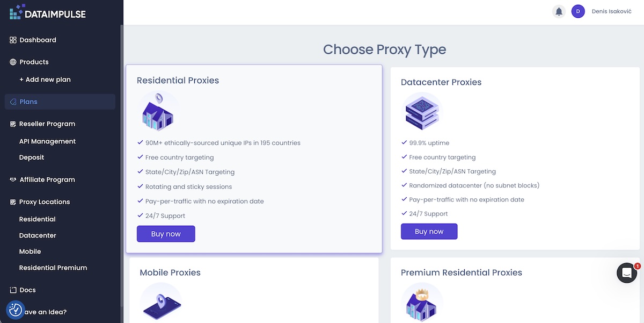Click the notification bell icon
644x323 pixels.
[559, 11]
